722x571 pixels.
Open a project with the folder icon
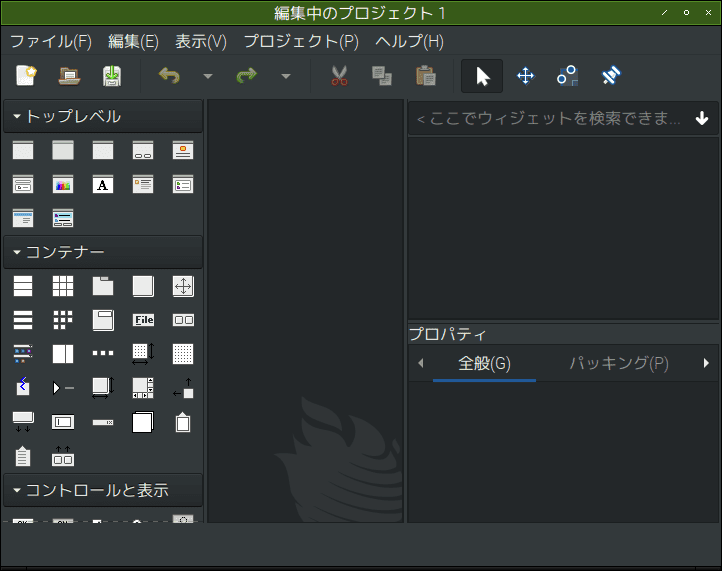[x=69, y=76]
